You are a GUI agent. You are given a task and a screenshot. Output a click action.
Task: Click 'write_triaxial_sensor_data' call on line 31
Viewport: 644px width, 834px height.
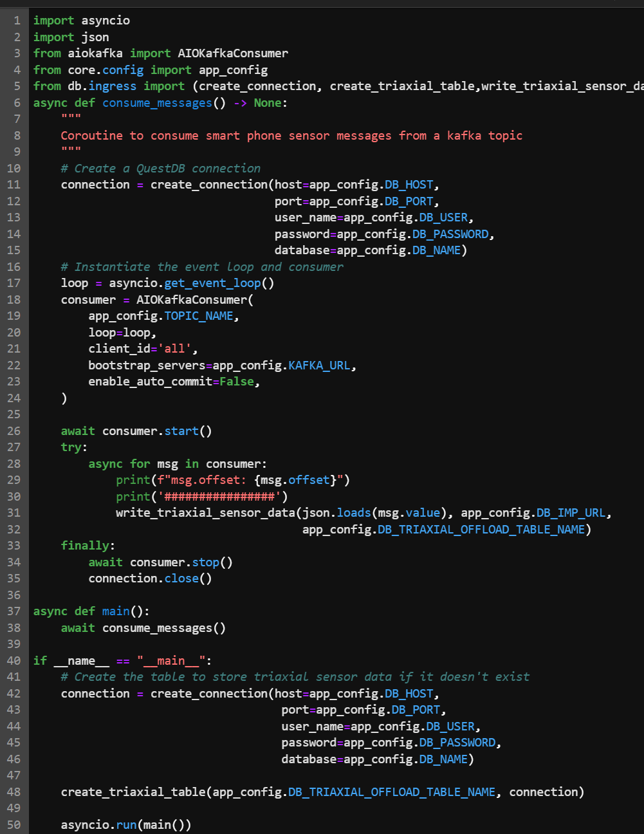[x=205, y=513]
